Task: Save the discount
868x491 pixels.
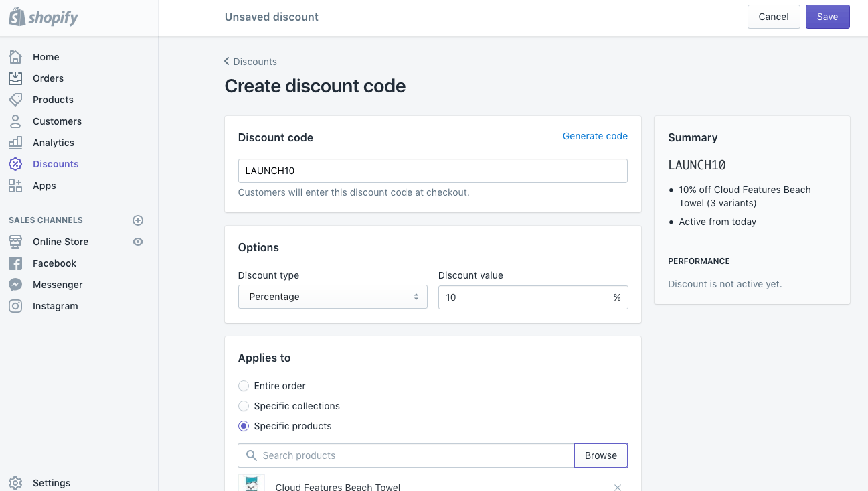Action: pyautogui.click(x=827, y=17)
